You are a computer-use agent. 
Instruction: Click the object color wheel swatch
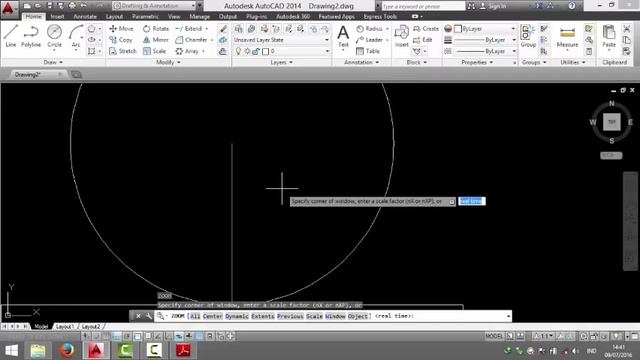[448, 29]
